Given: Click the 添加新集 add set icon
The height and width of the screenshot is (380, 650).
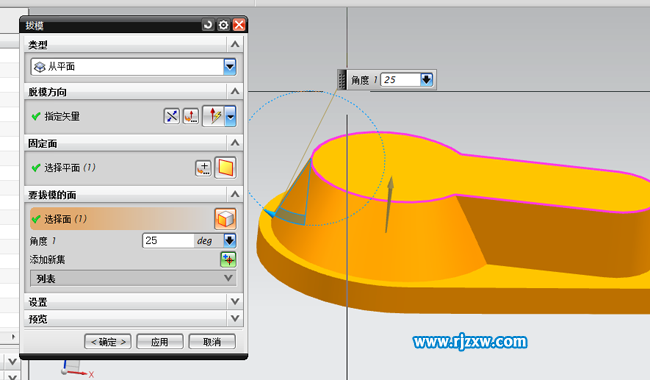Looking at the screenshot, I should click(228, 260).
